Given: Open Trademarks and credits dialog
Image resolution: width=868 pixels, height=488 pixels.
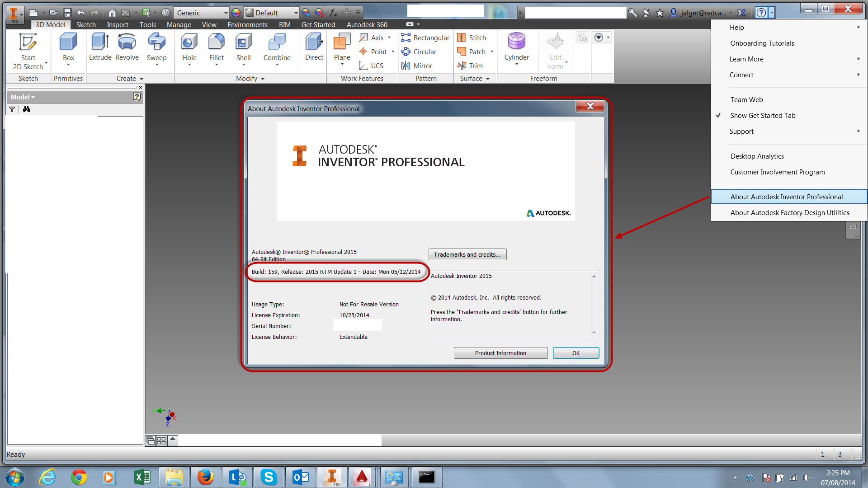Looking at the screenshot, I should (467, 255).
